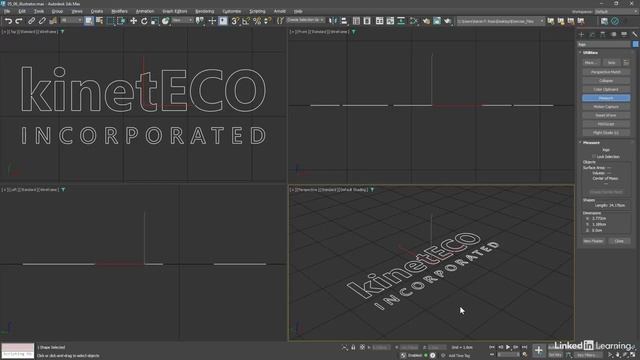The width and height of the screenshot is (640, 360).
Task: Click the object name input field
Action: [x=604, y=44]
